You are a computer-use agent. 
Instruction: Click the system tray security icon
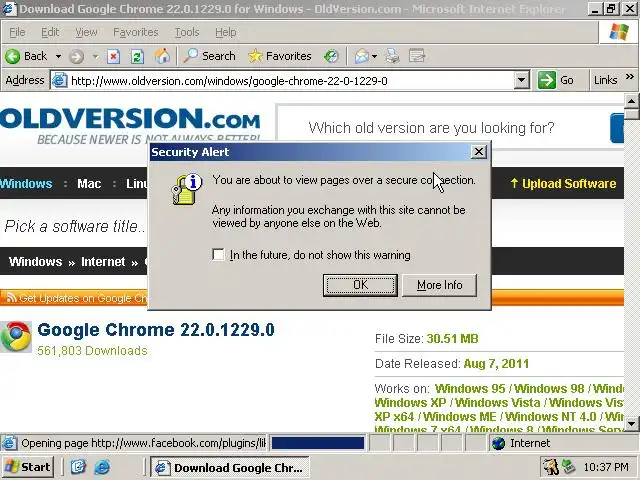[x=550, y=467]
